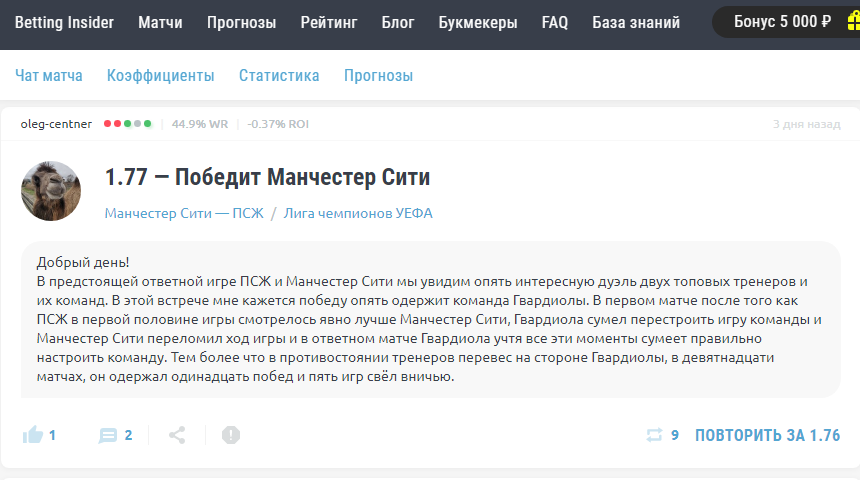Click the colored form dots row
The height and width of the screenshot is (480, 860).
(x=128, y=124)
